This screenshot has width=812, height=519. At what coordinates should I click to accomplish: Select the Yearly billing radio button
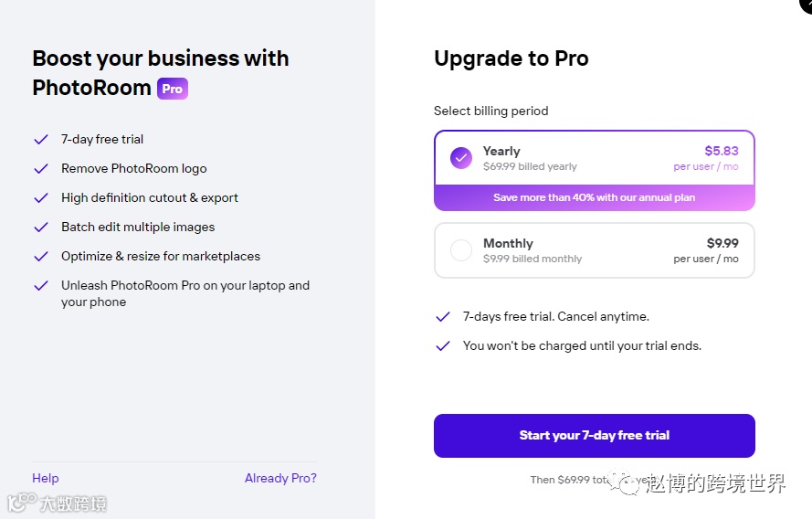tap(461, 158)
